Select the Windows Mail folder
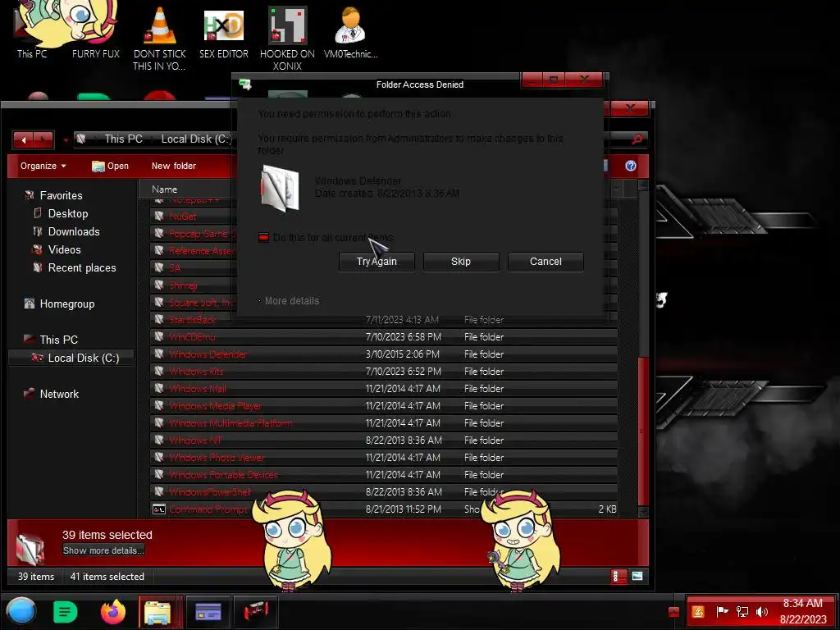The height and width of the screenshot is (630, 840). point(384,388)
